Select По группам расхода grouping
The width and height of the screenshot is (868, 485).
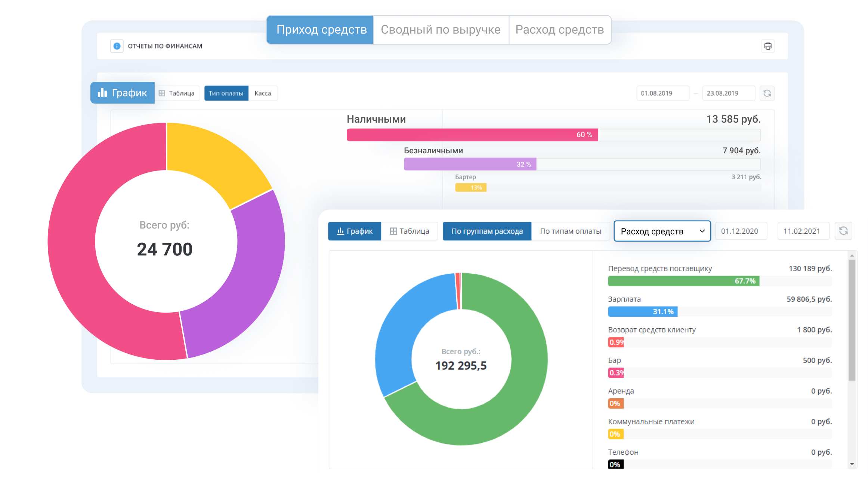click(x=486, y=231)
